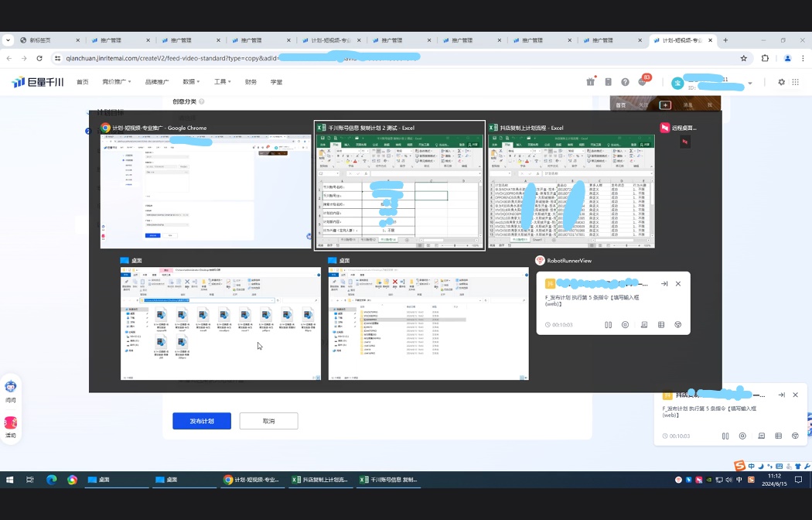The image size is (812, 520).
Task: Open the help question mark icon
Action: pos(625,82)
